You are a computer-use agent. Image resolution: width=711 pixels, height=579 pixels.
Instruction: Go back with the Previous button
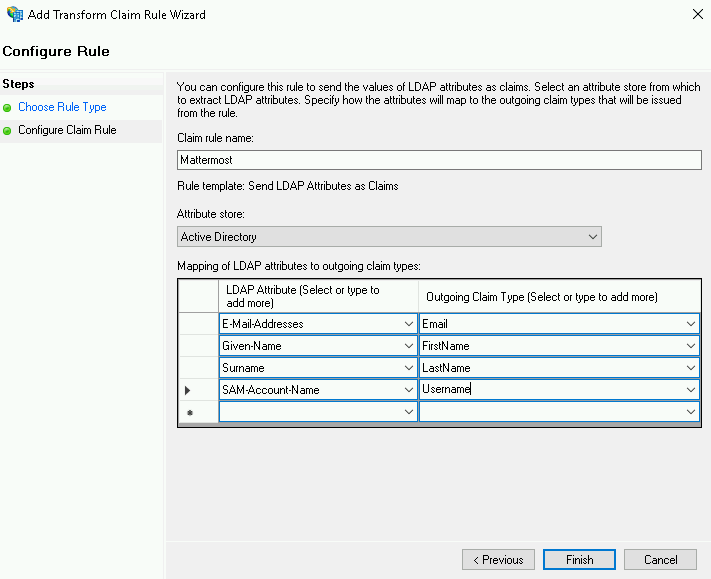(x=498, y=560)
